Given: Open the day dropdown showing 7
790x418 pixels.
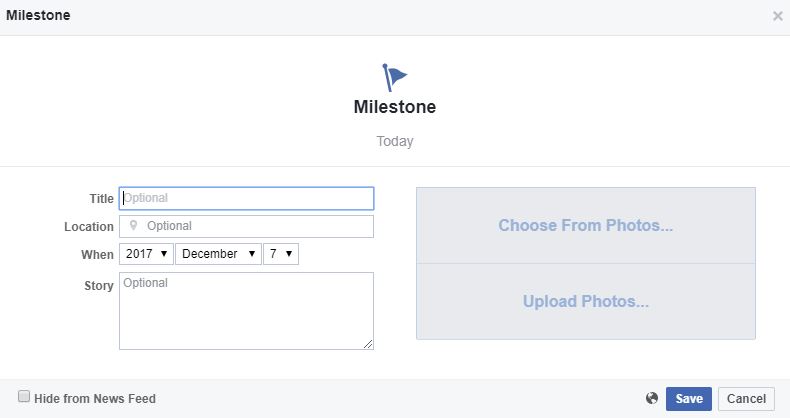Looking at the screenshot, I should [281, 254].
